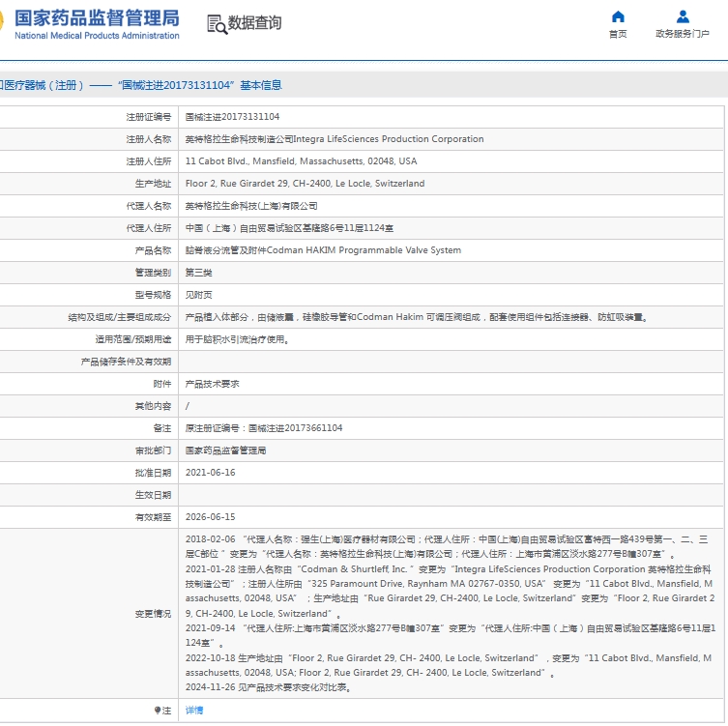Click the 代理人名称 row label
Screen dimensions: 728x726
point(149,206)
